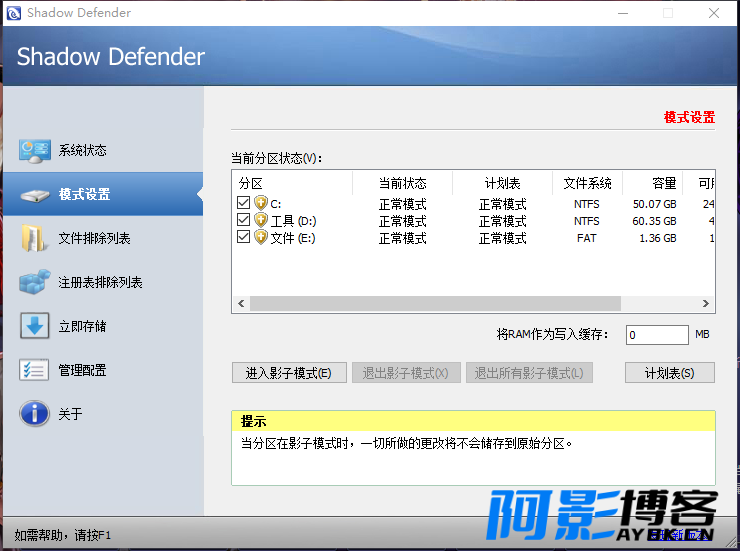The width and height of the screenshot is (740, 551).
Task: Click the 进入影子模式(E) button
Action: pyautogui.click(x=289, y=373)
